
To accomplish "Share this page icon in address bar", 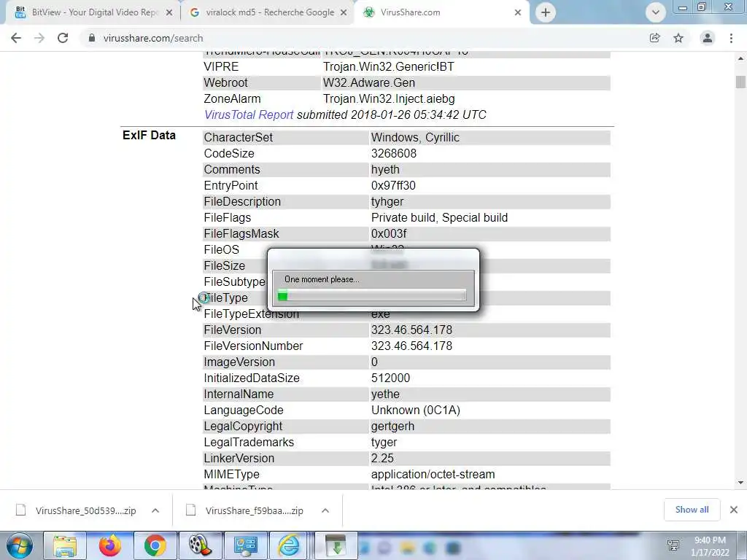I will (x=655, y=38).
